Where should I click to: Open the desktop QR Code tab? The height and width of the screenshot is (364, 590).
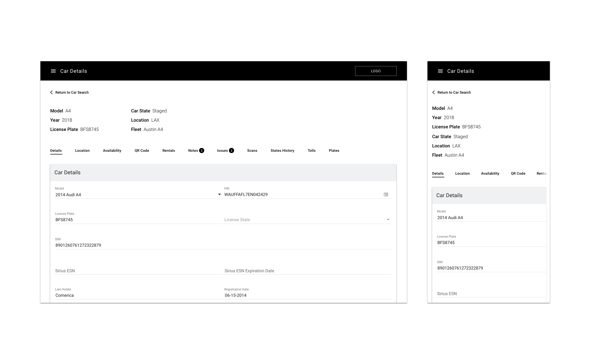(x=142, y=150)
